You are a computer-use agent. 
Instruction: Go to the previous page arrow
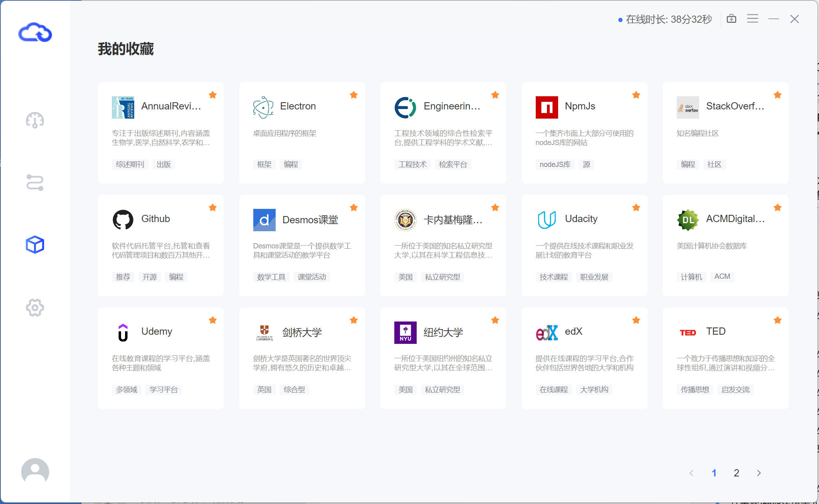[691, 473]
